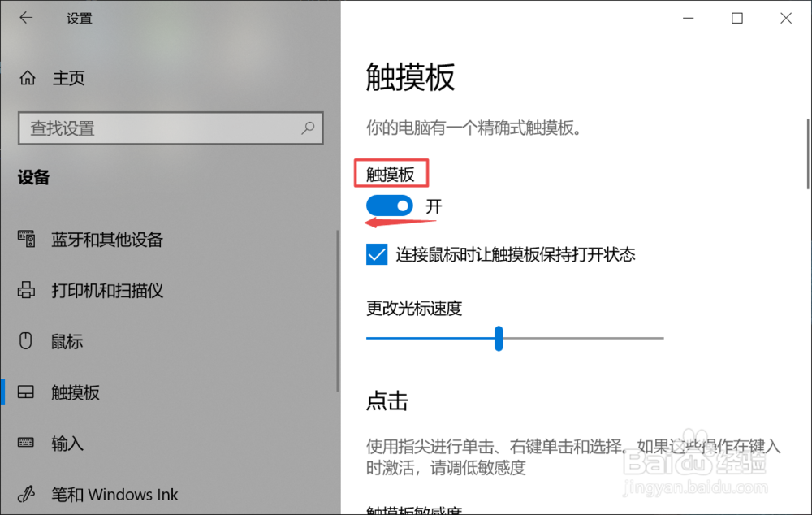Click the printer icon in sidebar
Screen dimensions: 812x515
[x=27, y=290]
